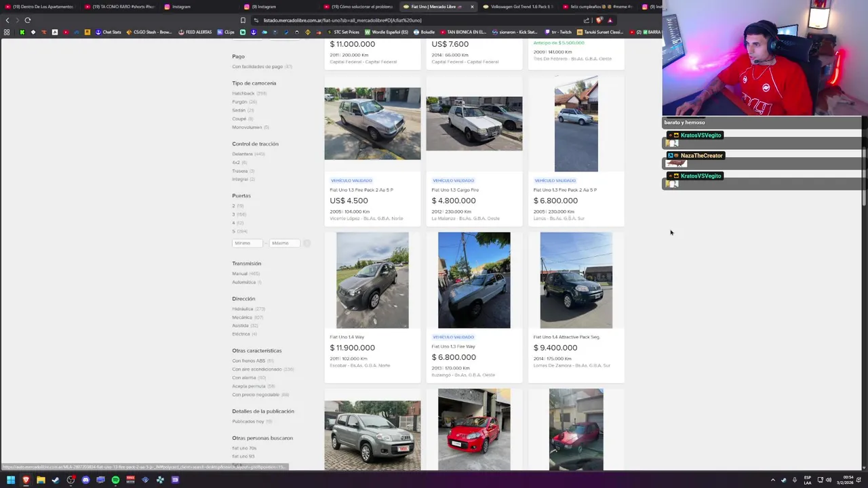Filter transmission by Manual
The width and height of the screenshot is (868, 488).
click(245, 273)
